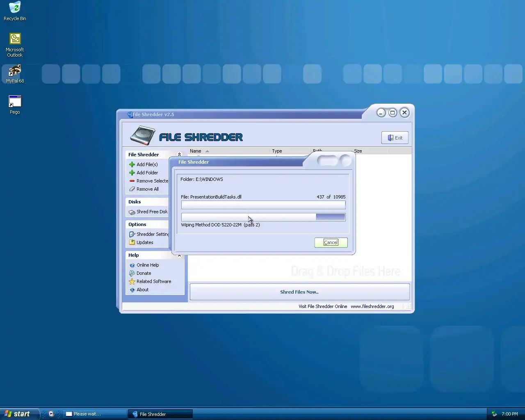Choose Remove All option
525x420 pixels.
click(147, 189)
